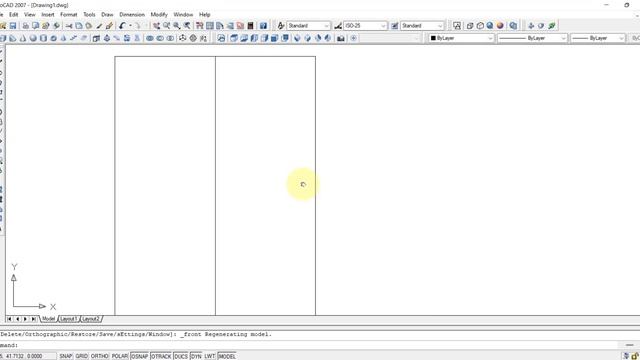Screen dimensions: 640x360
Task: Open the Format menu
Action: tap(69, 14)
